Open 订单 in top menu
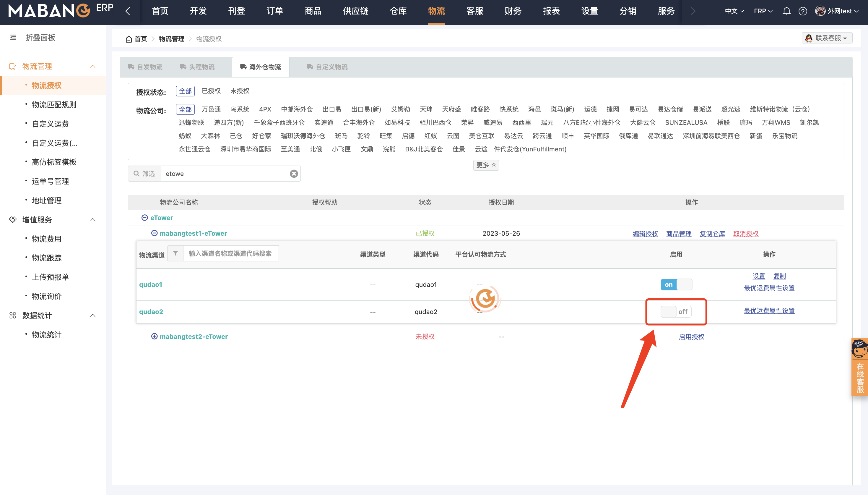Image resolution: width=868 pixels, height=495 pixels. (x=275, y=11)
